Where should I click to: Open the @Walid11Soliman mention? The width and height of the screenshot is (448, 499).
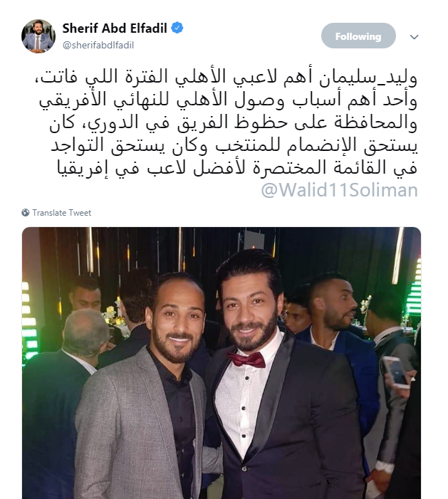340,190
